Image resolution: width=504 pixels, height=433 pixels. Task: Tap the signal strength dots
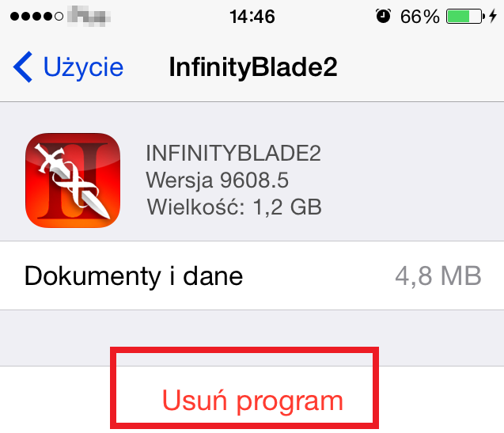[36, 16]
